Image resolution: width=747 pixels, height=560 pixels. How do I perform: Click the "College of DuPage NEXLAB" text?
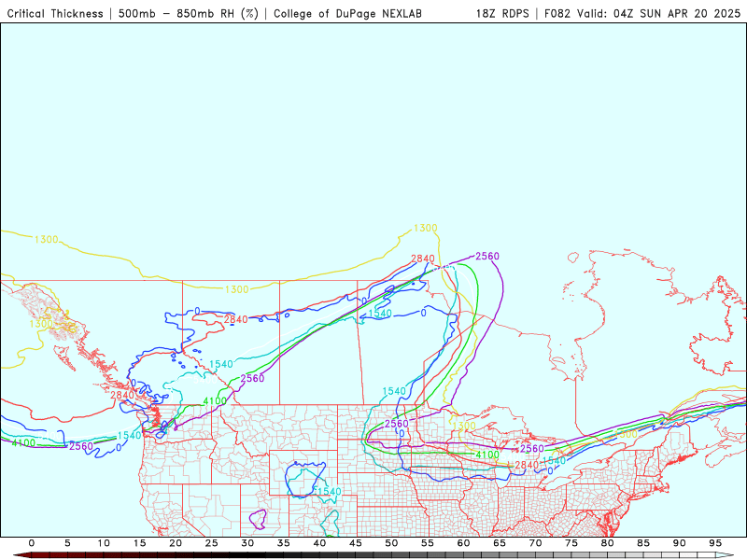347,14
